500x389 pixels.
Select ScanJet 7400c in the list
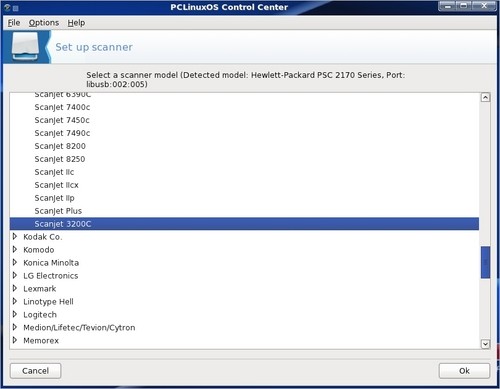[x=62, y=107]
